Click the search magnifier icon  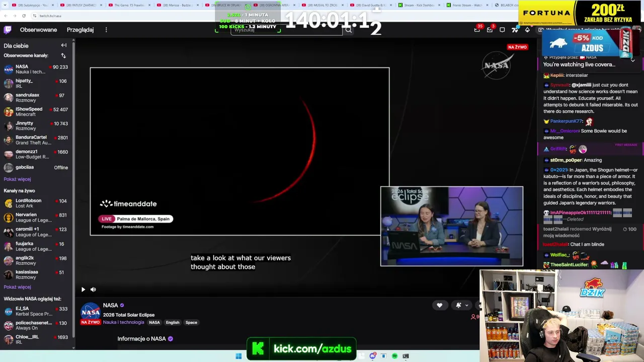coord(348,30)
